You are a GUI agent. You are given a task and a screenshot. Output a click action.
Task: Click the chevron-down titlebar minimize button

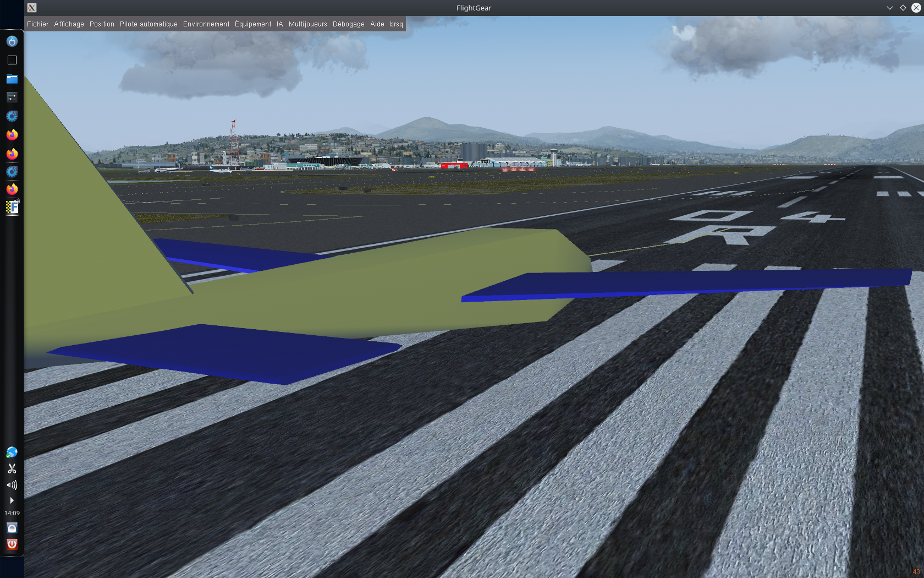click(x=889, y=8)
